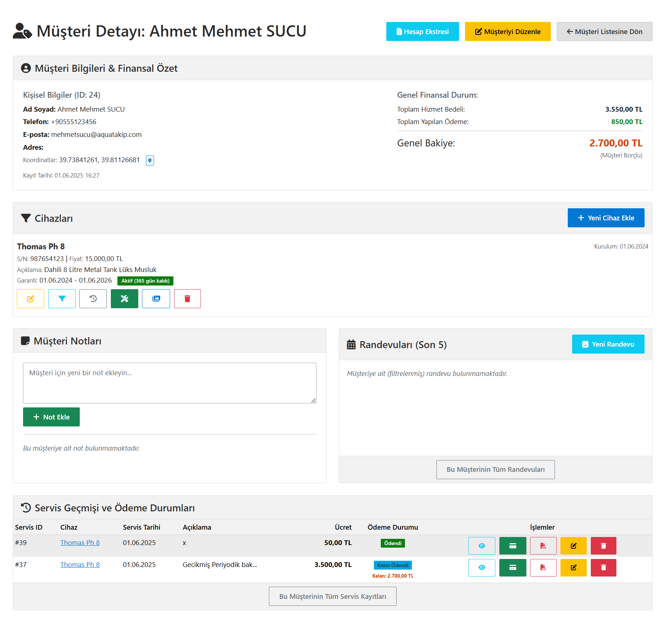Delete the Thomas Ph 8 device
Viewport: 672px width, 623px height.
click(x=187, y=299)
